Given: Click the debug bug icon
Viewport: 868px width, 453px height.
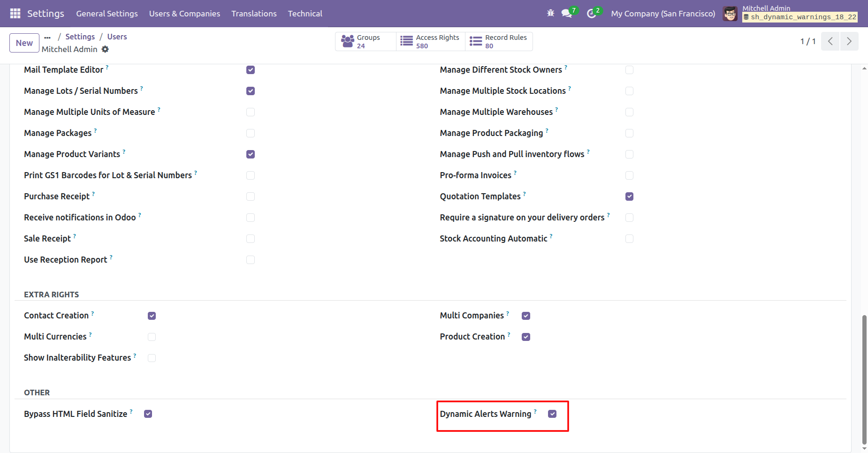Looking at the screenshot, I should coord(550,14).
